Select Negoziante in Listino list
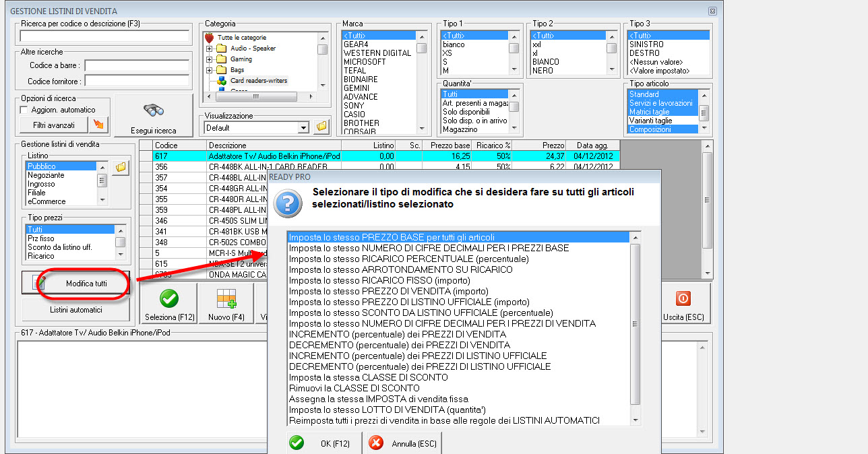The width and height of the screenshot is (868, 454). (x=61, y=174)
